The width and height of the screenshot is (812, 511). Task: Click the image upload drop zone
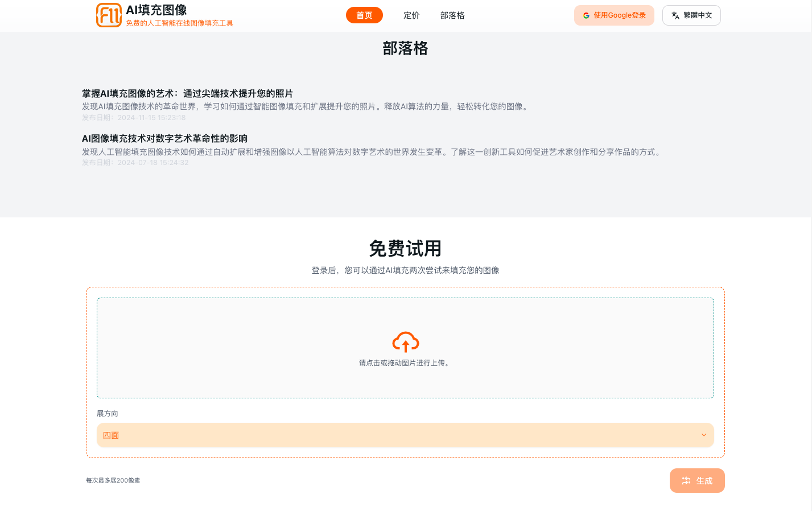(405, 348)
